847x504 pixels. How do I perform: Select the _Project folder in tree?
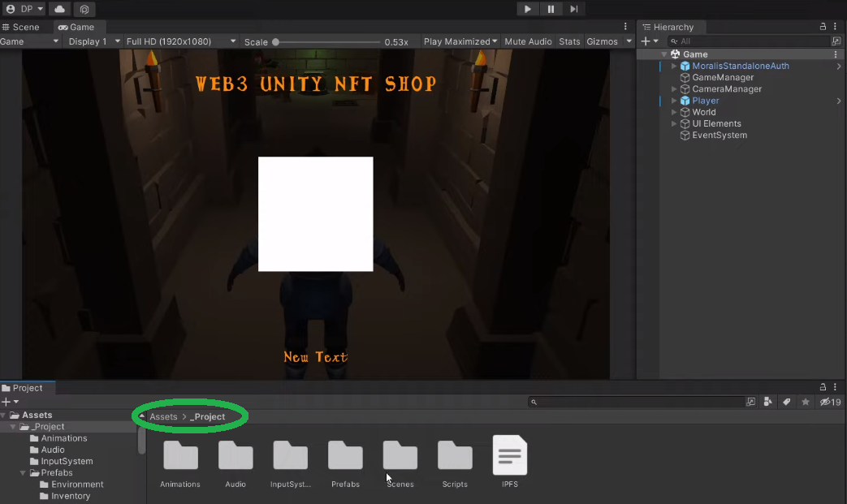pos(48,427)
